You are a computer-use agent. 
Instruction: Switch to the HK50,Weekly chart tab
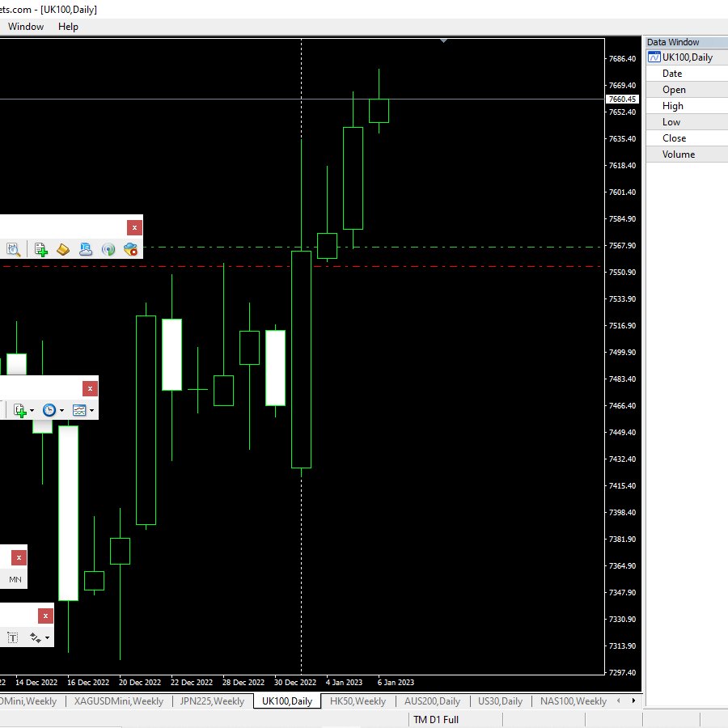(x=358, y=701)
